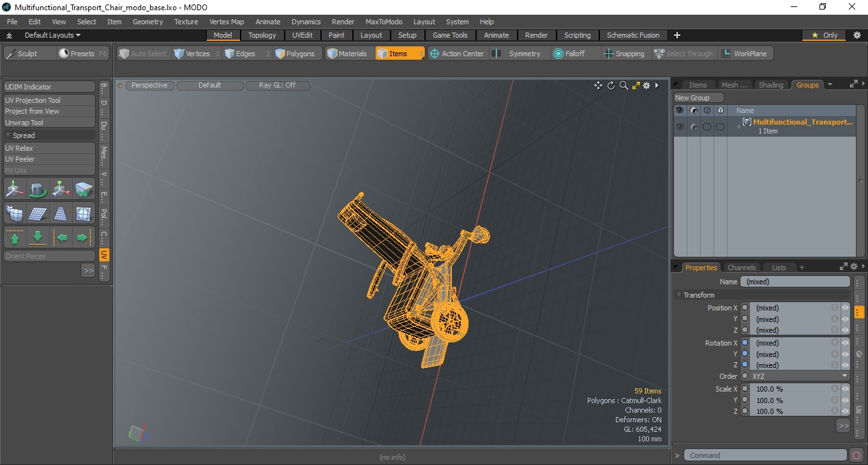The height and width of the screenshot is (465, 868).
Task: Open the Perspective view type dropdown
Action: 149,85
